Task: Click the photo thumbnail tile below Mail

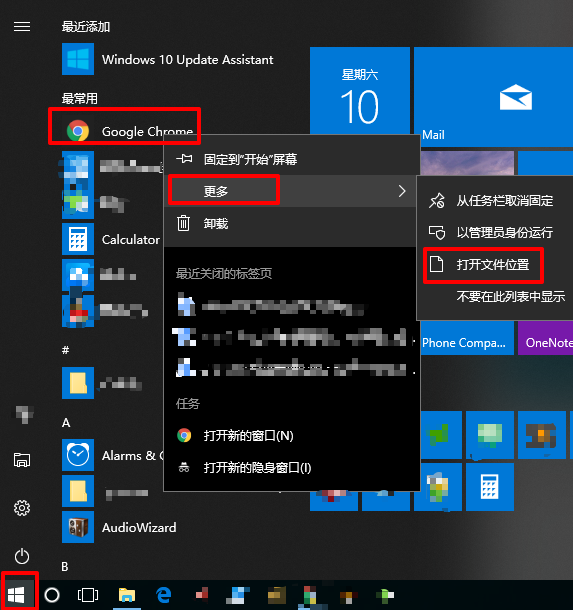Action: 467,163
